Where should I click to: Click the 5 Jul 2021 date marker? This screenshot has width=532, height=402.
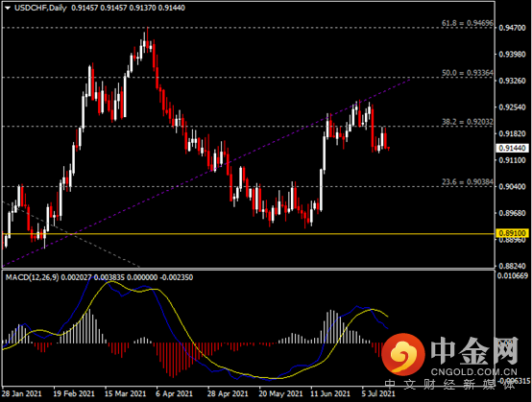[x=378, y=394]
